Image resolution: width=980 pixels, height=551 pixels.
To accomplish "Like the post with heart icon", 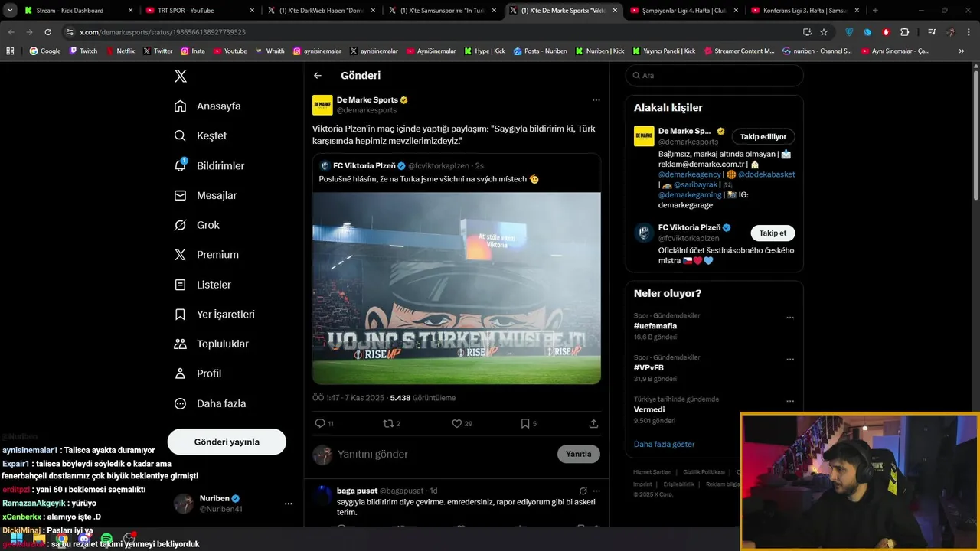I will coord(456,423).
